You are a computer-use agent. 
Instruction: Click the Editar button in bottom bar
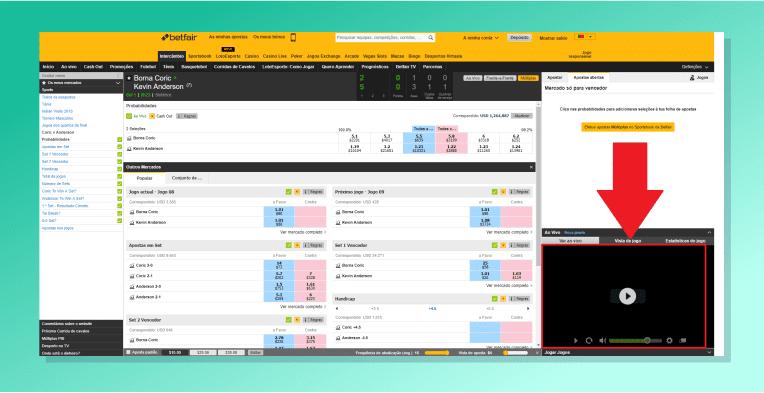[x=255, y=352]
